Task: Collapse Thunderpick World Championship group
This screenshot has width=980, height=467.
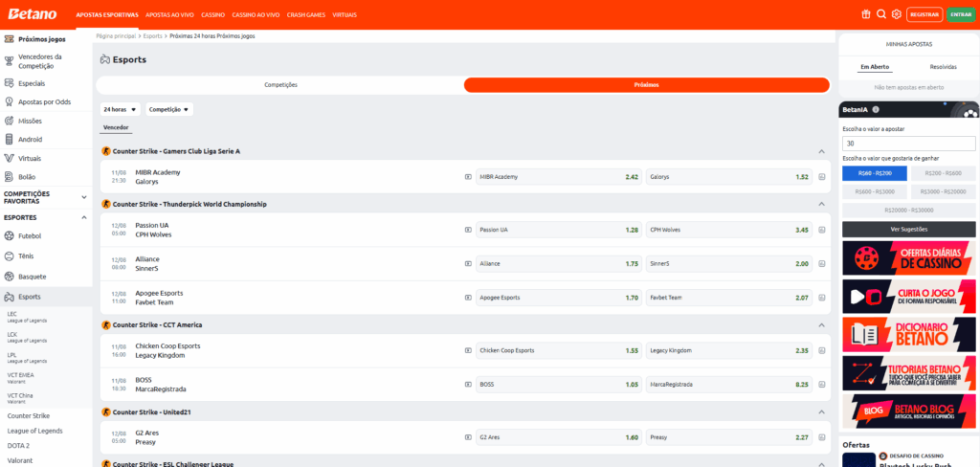Action: click(x=822, y=205)
